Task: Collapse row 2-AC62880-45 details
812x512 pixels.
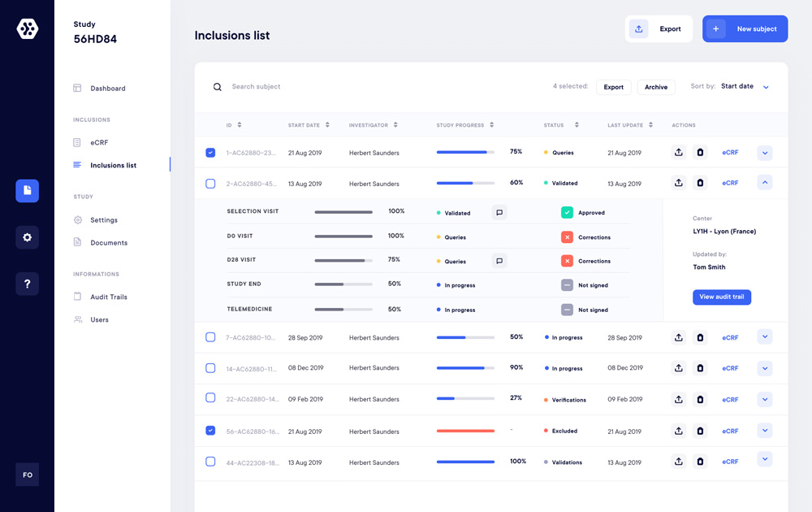Action: tap(765, 182)
